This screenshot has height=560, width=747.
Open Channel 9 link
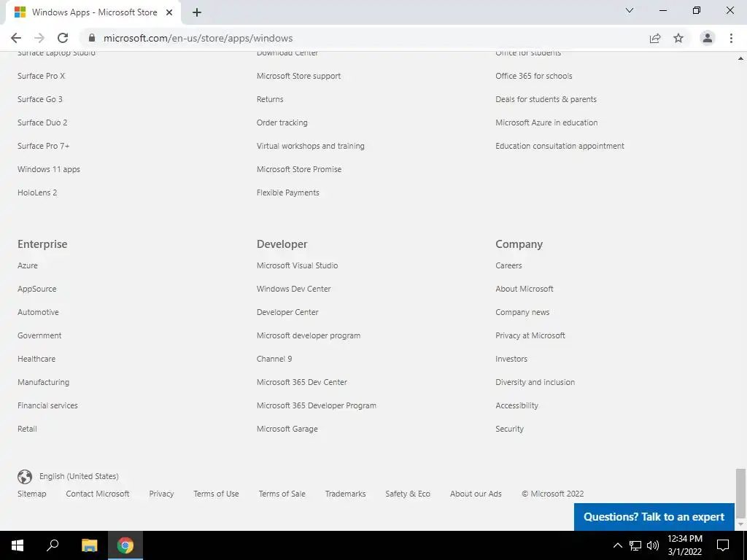tap(274, 359)
